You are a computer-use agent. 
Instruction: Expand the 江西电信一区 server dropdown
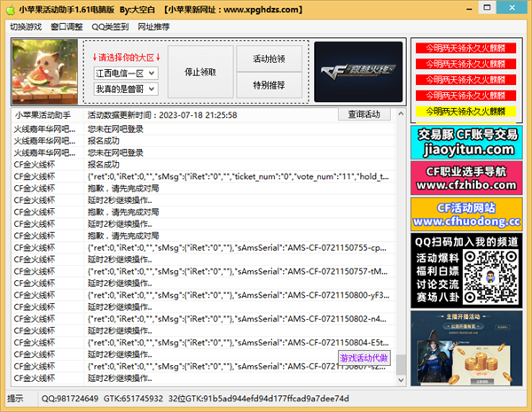coord(152,72)
